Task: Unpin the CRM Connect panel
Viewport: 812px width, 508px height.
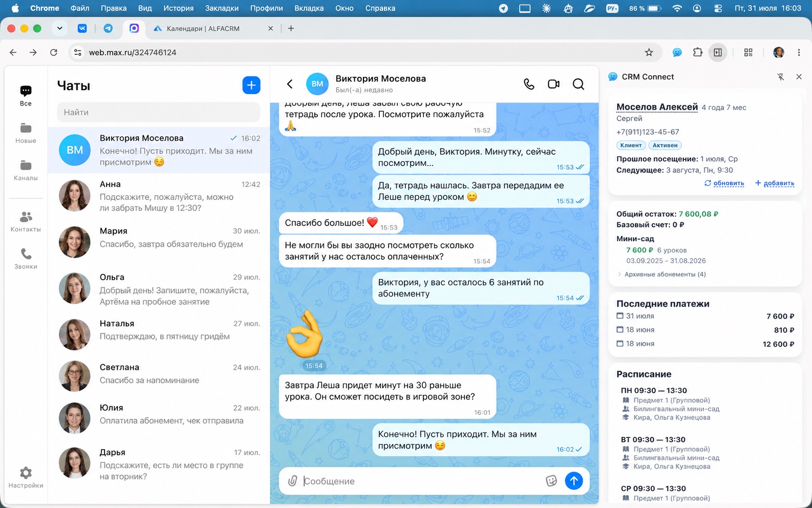Action: coord(780,77)
